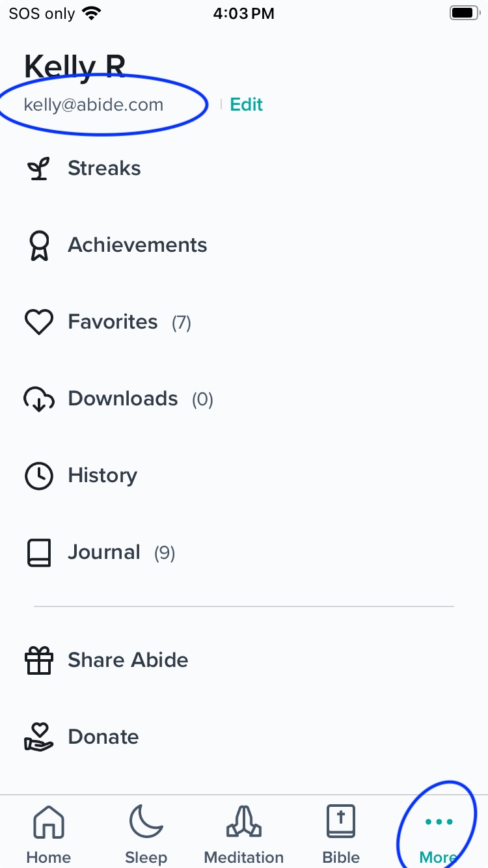Tap the Donate hand-heart icon
488x868 pixels.
tap(38, 738)
